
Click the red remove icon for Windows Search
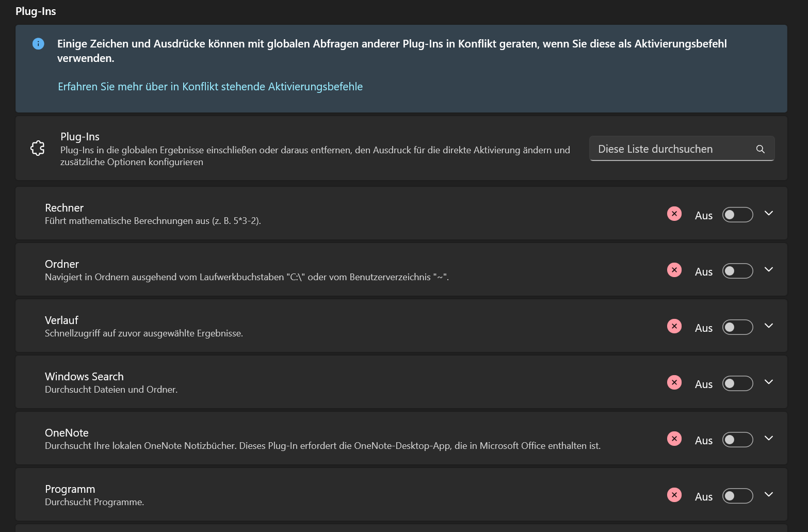(674, 382)
